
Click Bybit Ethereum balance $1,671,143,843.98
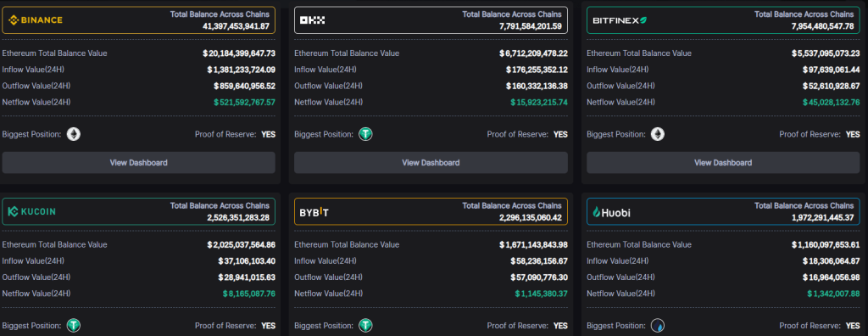click(x=533, y=245)
